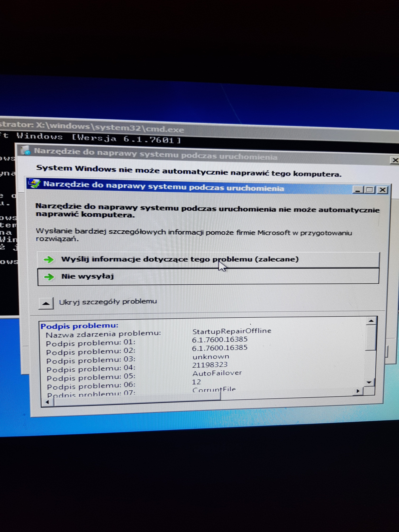Select the 21198323 value
The height and width of the screenshot is (532, 399).
(210, 365)
